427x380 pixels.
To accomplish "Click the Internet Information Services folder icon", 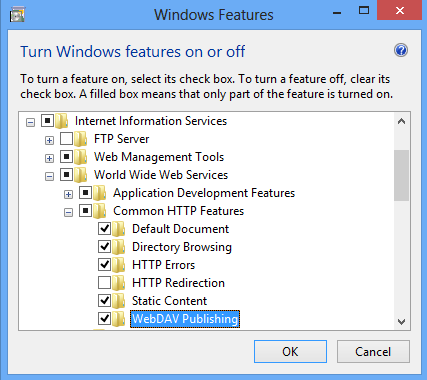I will pyautogui.click(x=62, y=121).
